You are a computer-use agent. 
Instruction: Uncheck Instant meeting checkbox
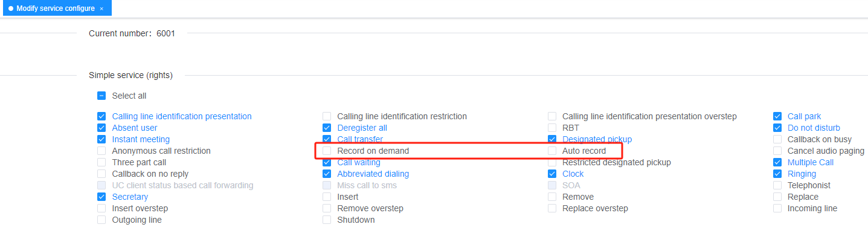tap(101, 139)
